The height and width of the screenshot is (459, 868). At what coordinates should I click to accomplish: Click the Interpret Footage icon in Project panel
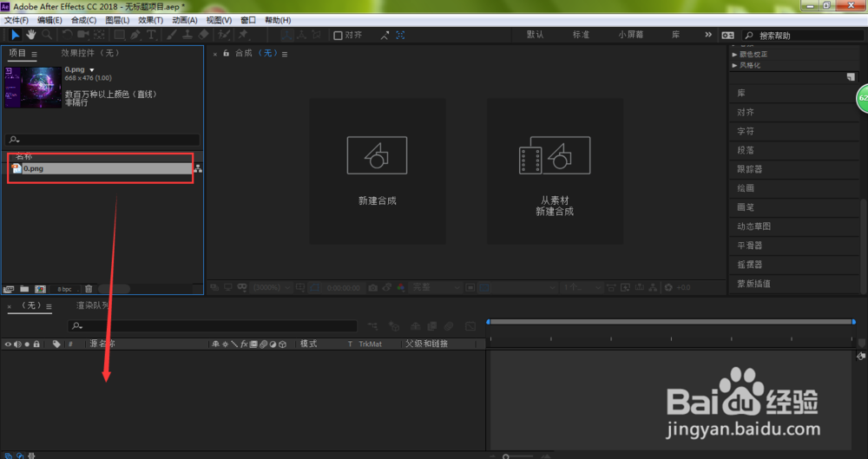9,289
